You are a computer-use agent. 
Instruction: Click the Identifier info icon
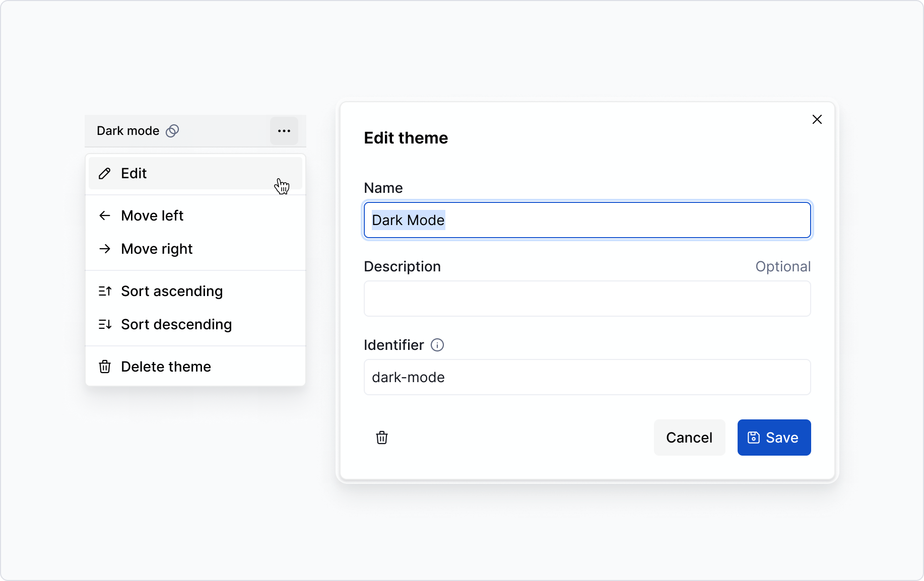(x=437, y=345)
